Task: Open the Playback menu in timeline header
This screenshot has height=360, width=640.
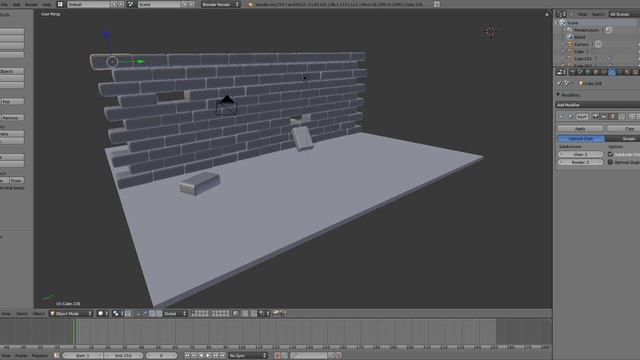Action: click(40, 356)
